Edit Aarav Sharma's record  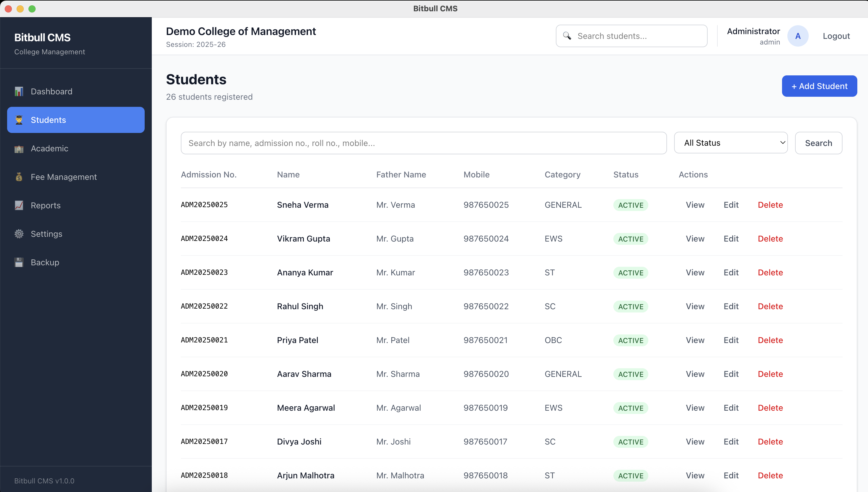coord(731,374)
